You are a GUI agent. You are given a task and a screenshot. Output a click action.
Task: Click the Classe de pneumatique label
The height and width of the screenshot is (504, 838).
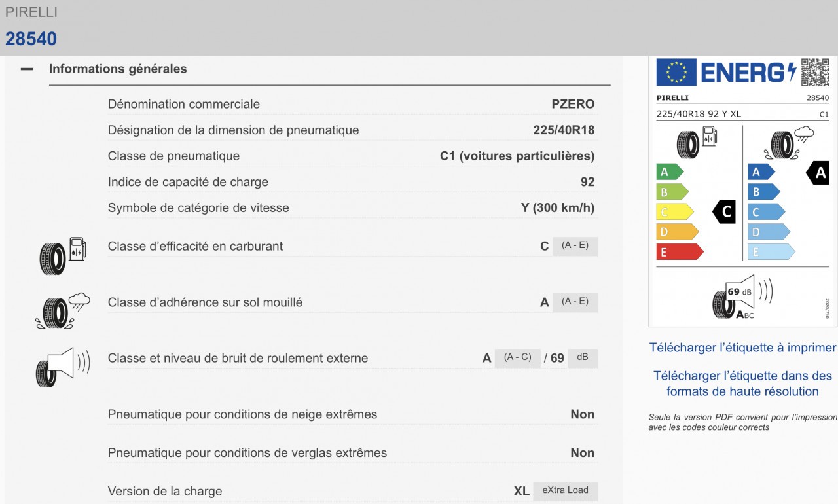tap(174, 156)
